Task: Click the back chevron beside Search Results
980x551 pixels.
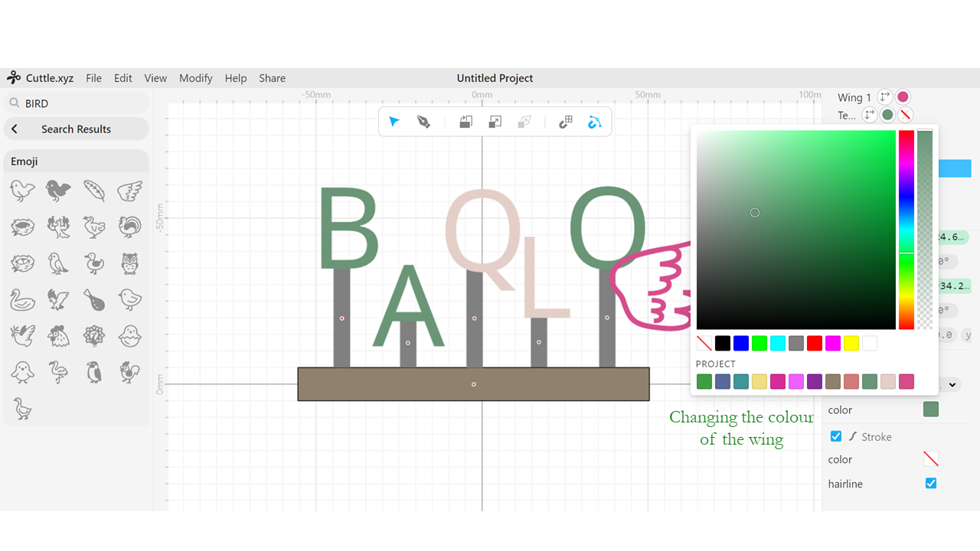Action: pos(15,129)
